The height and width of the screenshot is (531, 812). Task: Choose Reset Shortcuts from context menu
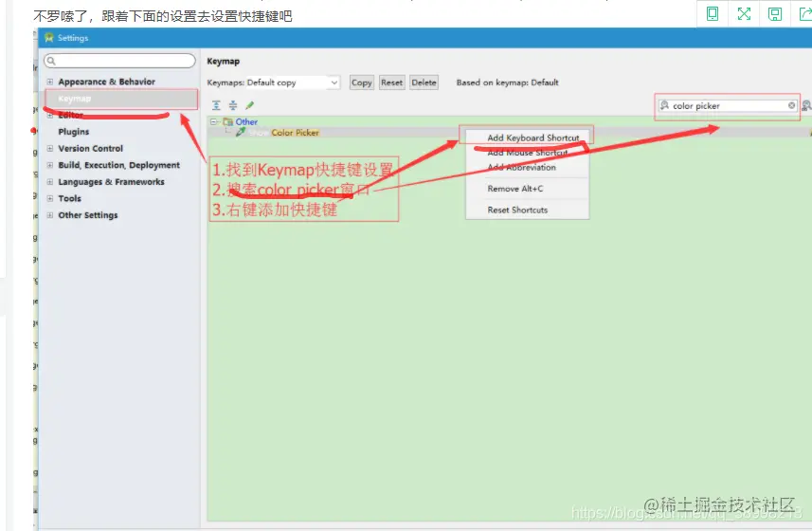pos(517,210)
